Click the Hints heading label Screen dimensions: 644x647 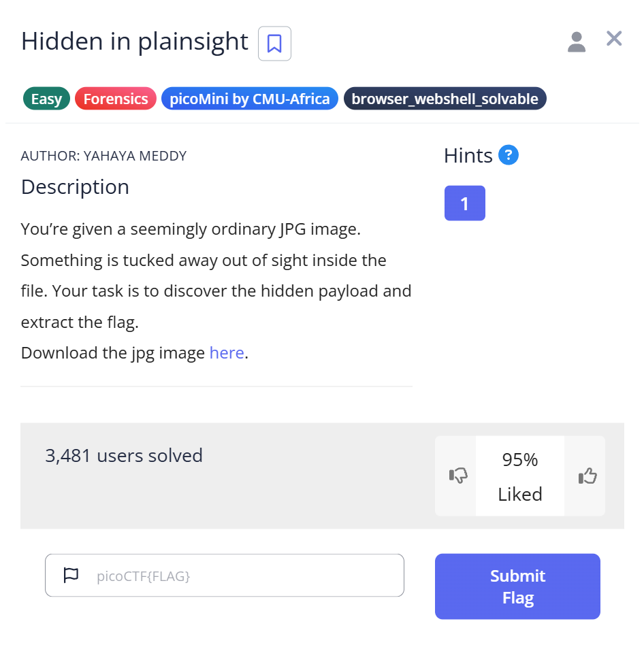468,156
